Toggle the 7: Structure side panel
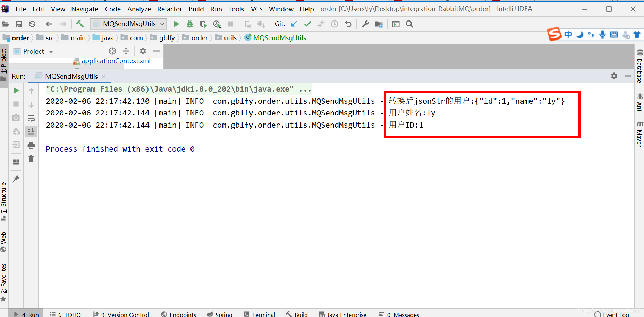 click(x=4, y=202)
